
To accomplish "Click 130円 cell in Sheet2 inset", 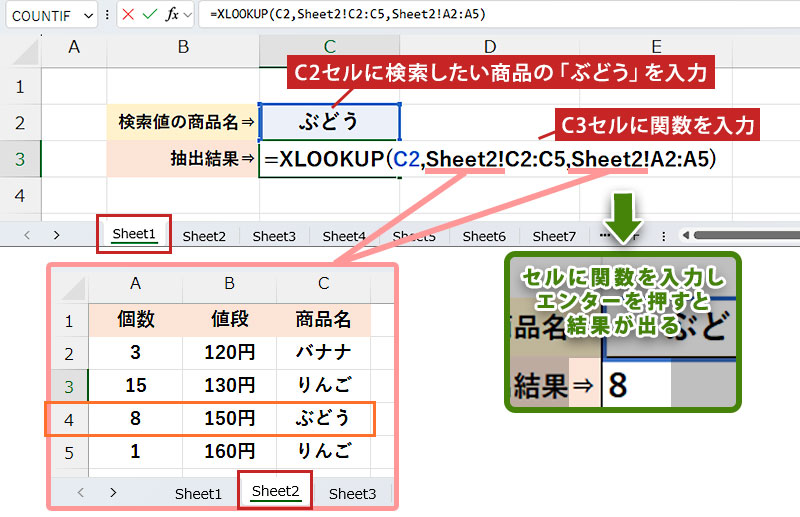I will click(230, 386).
